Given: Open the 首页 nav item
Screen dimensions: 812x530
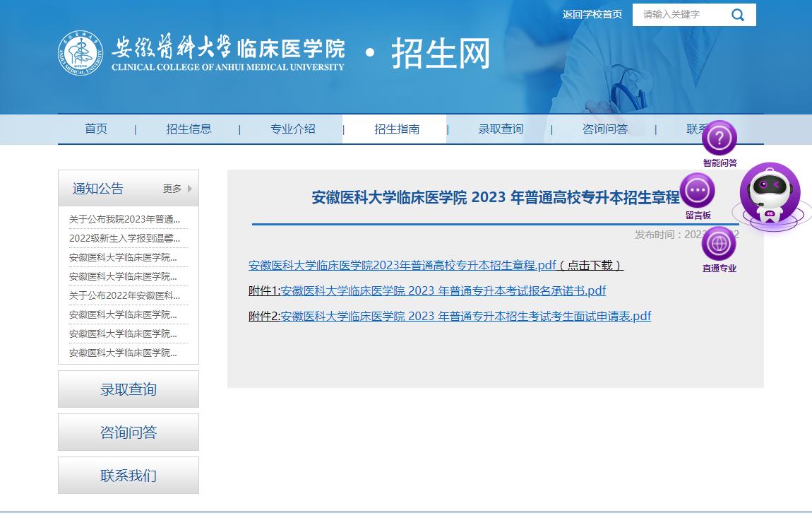Looking at the screenshot, I should tap(96, 129).
